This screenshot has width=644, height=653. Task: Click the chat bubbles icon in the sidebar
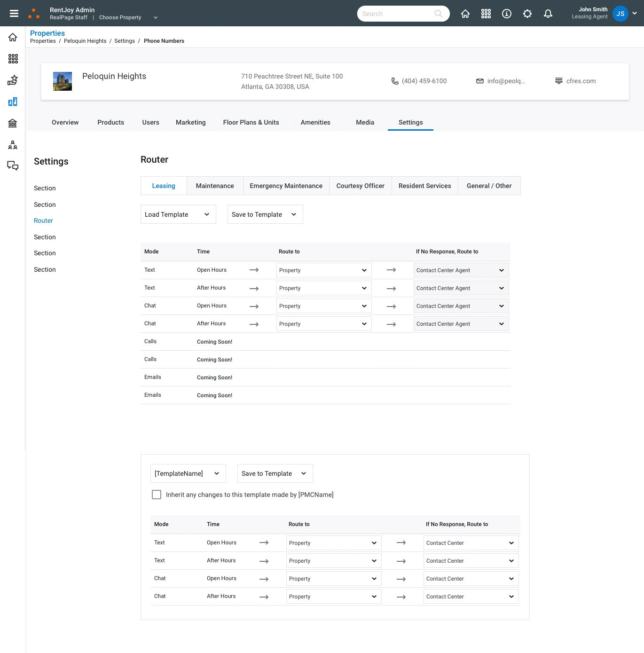(13, 165)
